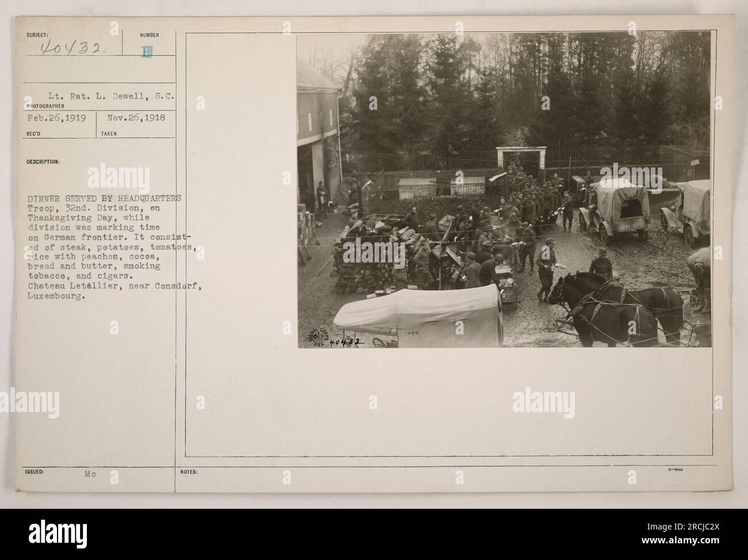Click the NOTES field label
Image resolution: width=748 pixels, height=560 pixels.
[189, 471]
